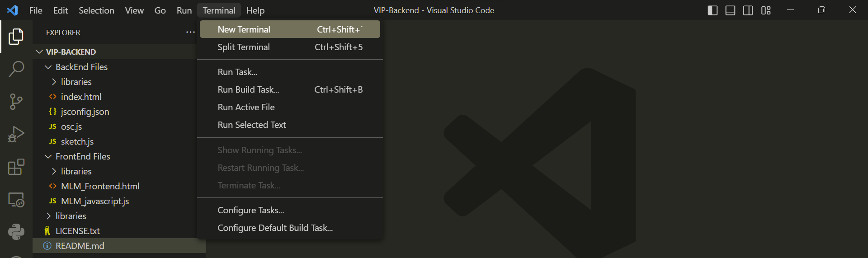Image resolution: width=868 pixels, height=258 pixels.
Task: Open the Explorer view in activity bar
Action: (x=16, y=37)
